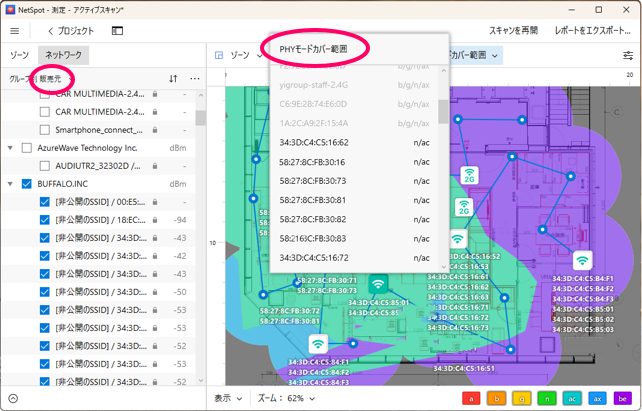Click スキャンを再開 button
642x411 pixels.
pyautogui.click(x=514, y=31)
